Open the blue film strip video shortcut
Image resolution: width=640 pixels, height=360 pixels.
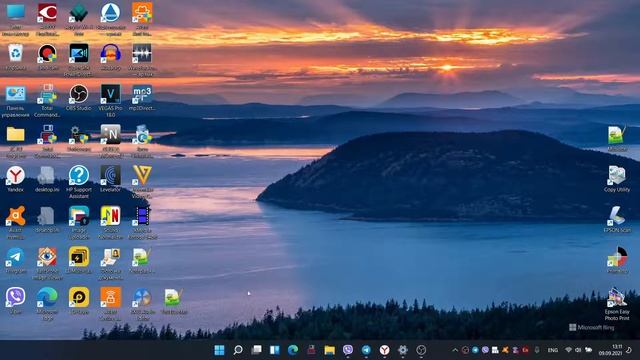click(142, 216)
